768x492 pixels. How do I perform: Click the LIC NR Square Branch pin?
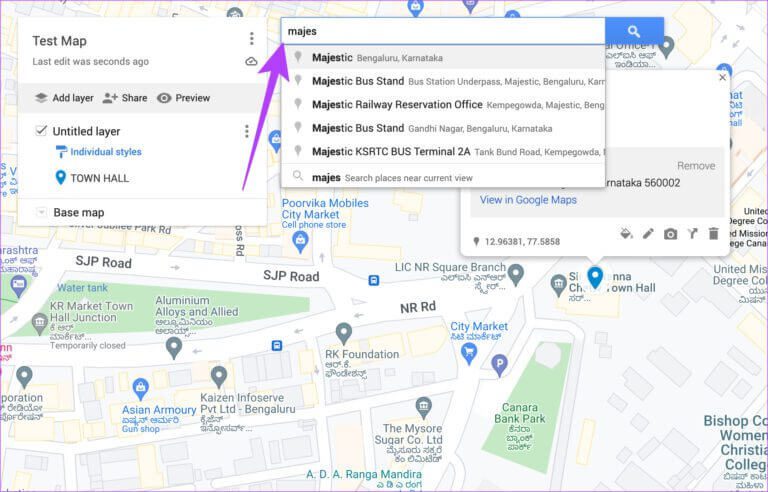point(516,274)
